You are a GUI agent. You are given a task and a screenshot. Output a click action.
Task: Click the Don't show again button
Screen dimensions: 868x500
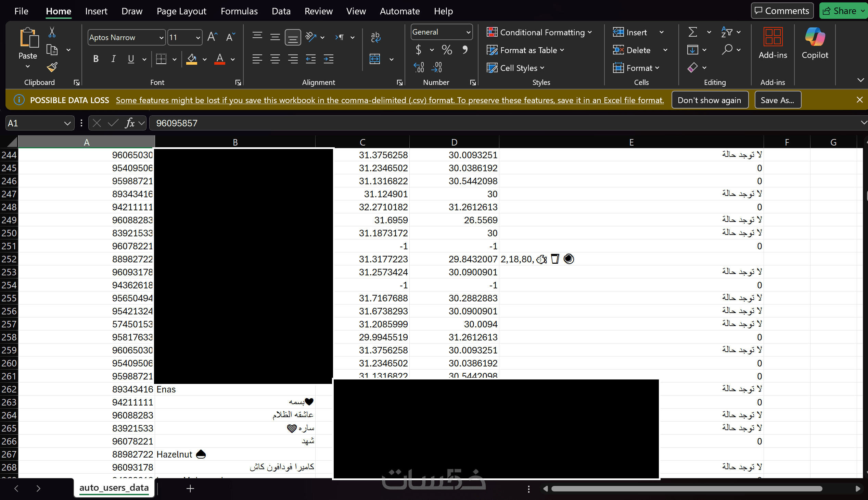[x=709, y=100]
